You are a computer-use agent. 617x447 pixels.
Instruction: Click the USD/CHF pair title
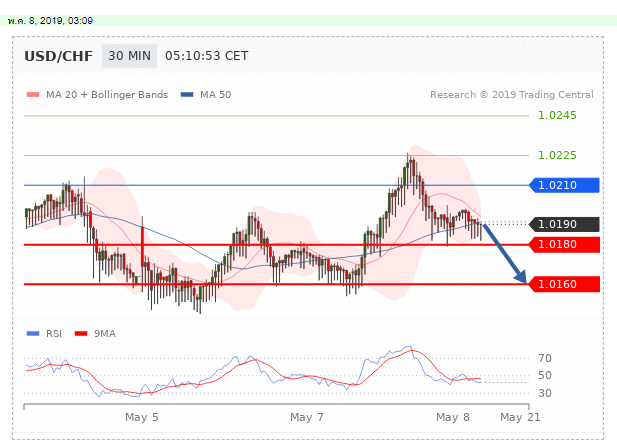click(59, 56)
